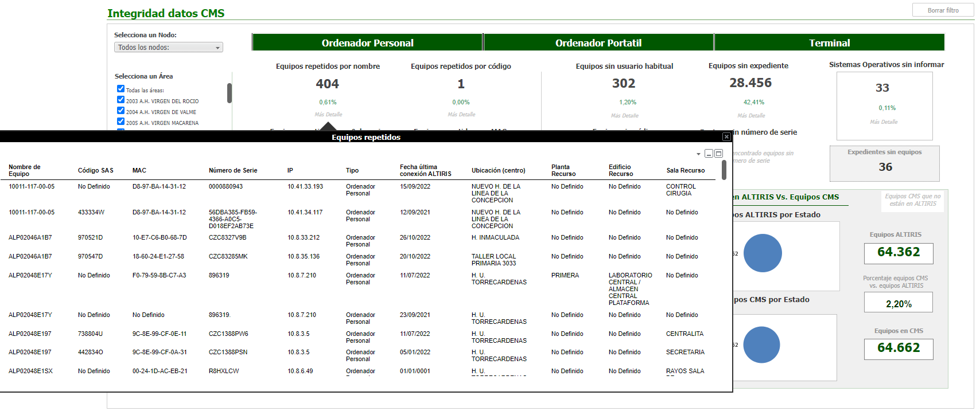Sort by Nombre de Equipo column header
The width and height of the screenshot is (980, 411).
point(25,170)
